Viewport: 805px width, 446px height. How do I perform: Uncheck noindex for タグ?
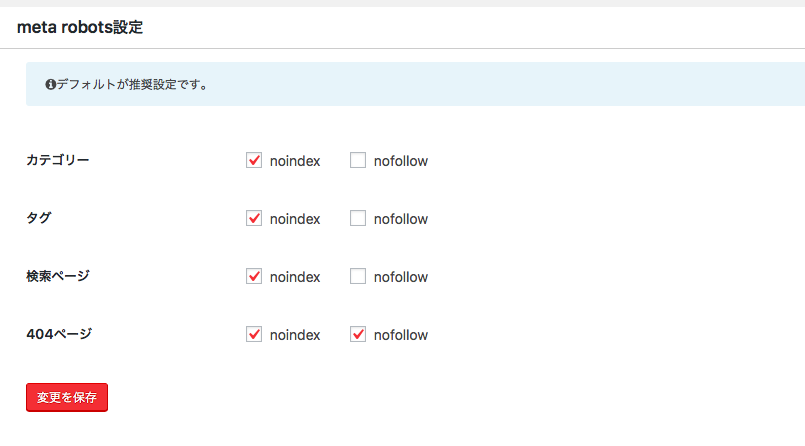pos(254,218)
